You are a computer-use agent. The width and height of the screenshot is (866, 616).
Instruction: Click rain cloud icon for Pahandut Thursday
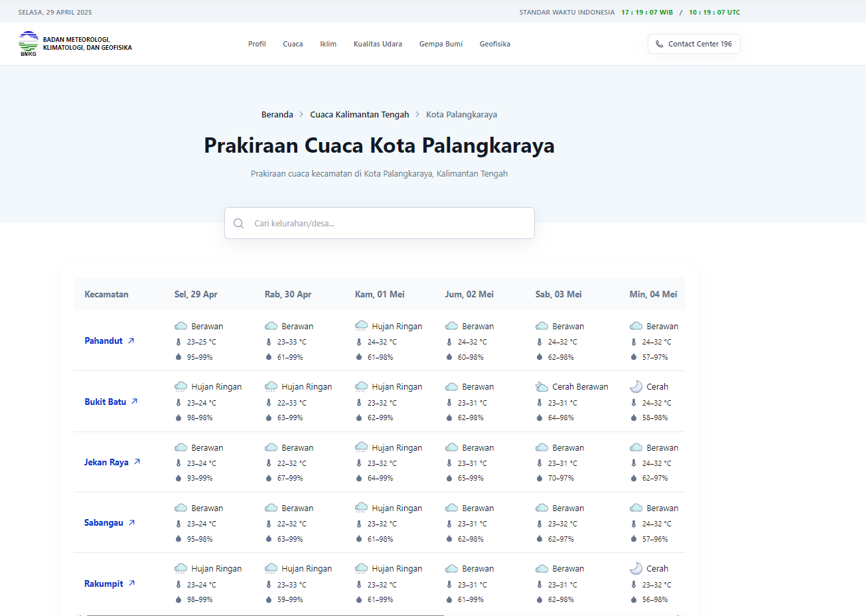361,326
